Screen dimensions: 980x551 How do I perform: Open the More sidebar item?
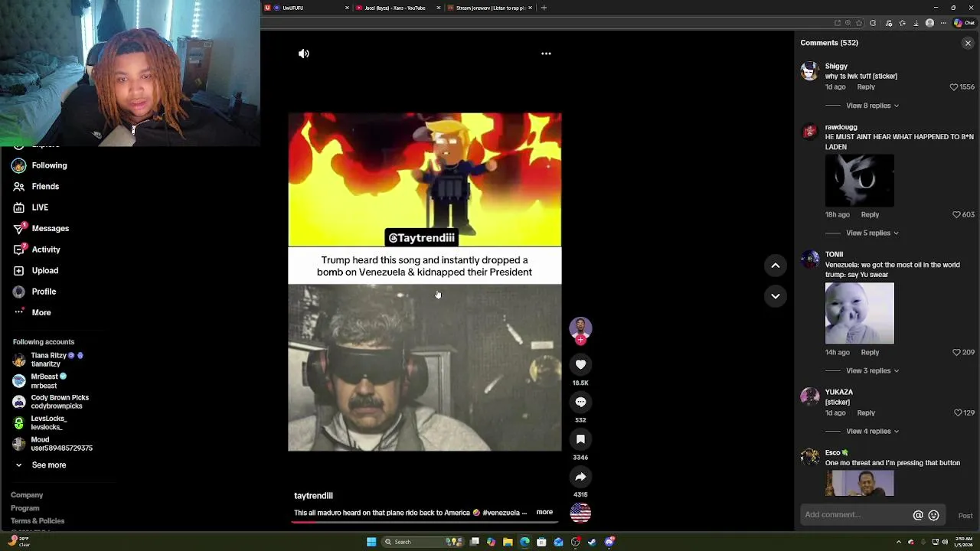pyautogui.click(x=41, y=313)
